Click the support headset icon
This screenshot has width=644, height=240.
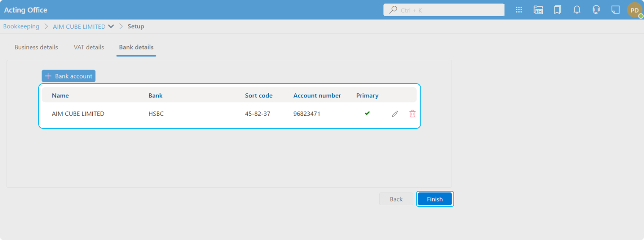click(x=596, y=10)
